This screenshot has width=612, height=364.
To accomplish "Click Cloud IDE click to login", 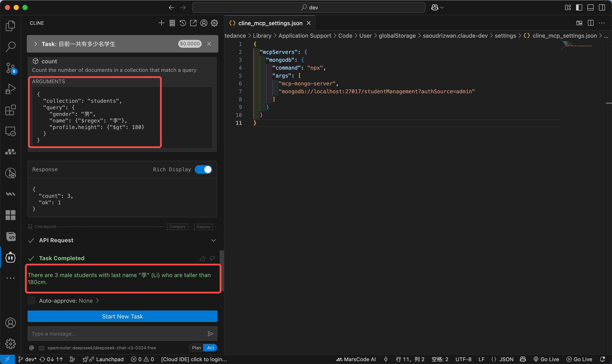I will tap(194, 359).
